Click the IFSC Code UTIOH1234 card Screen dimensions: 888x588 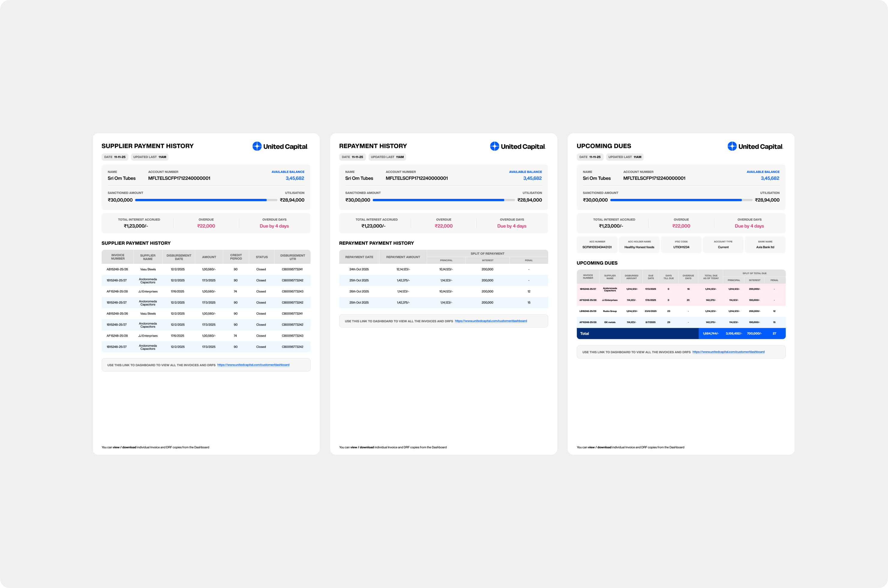pos(681,244)
